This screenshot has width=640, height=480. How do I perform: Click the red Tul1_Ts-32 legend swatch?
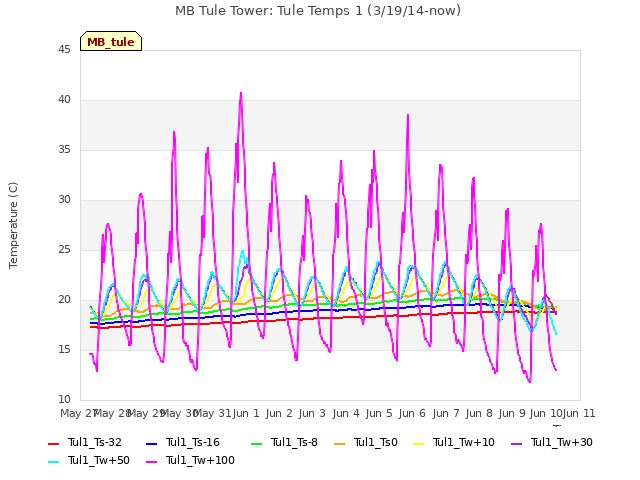click(x=53, y=443)
